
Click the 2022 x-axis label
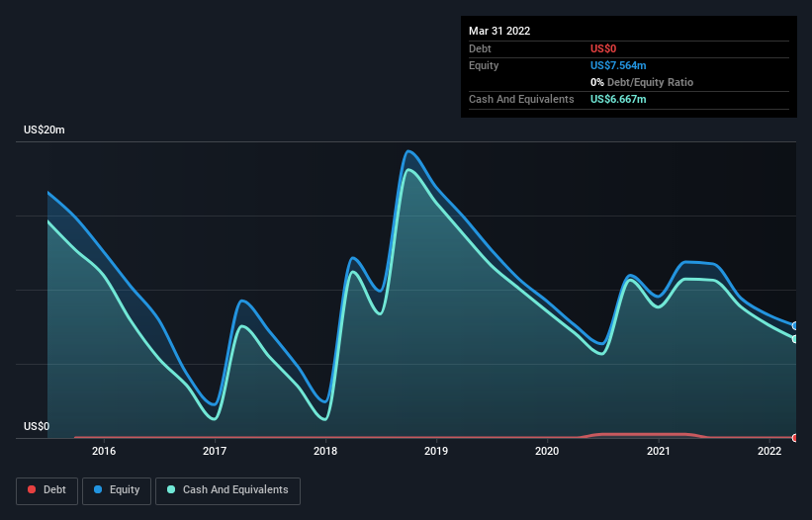tap(769, 451)
